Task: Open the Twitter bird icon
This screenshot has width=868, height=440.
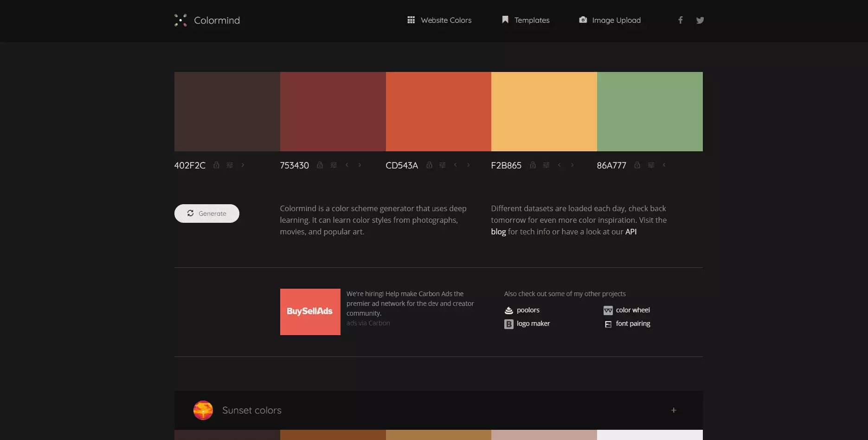Action: [700, 20]
